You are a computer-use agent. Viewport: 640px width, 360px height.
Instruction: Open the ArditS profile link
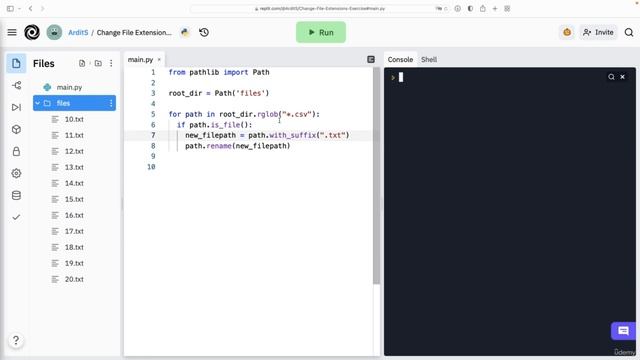(x=78, y=33)
